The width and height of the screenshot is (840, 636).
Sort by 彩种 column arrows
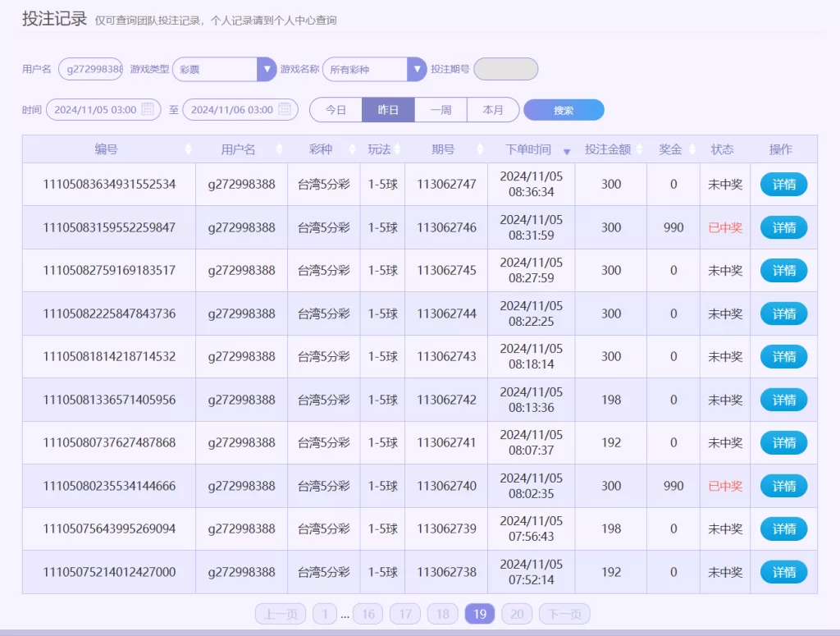click(x=352, y=149)
